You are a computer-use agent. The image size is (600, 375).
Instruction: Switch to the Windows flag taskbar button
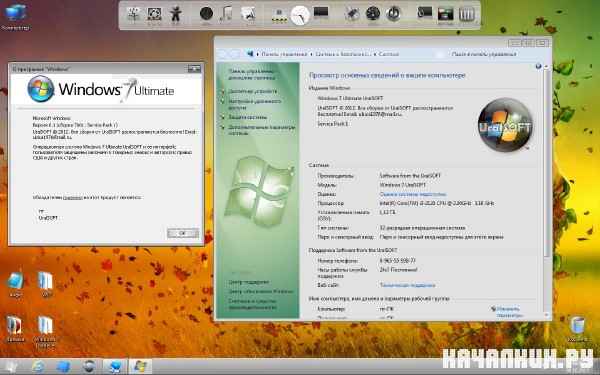[x=140, y=367]
